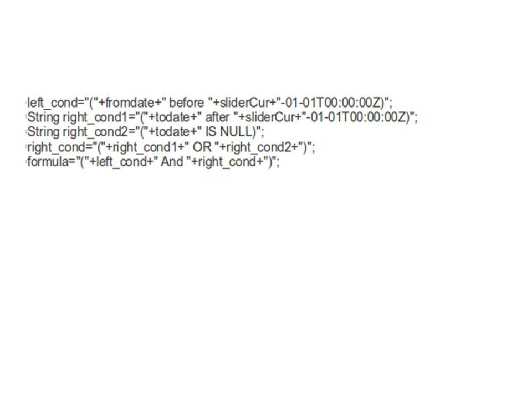
Task: Click the timestamp ending the first line
Action: (x=331, y=102)
